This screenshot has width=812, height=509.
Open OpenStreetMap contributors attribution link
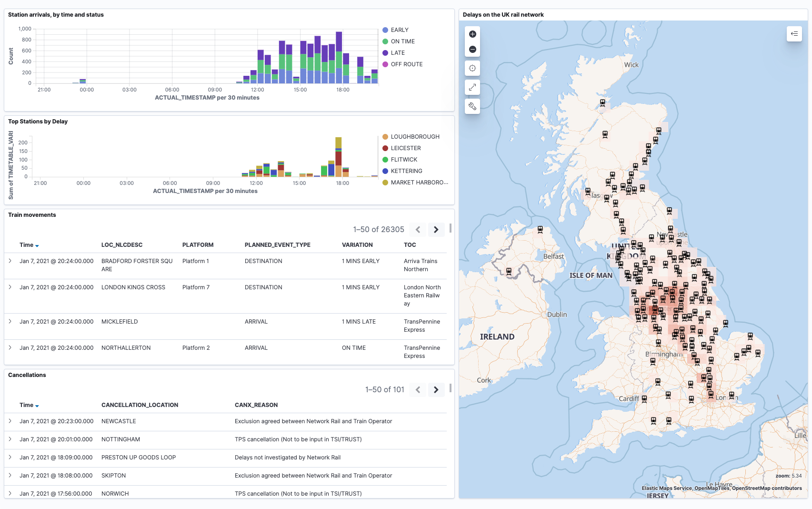point(767,488)
